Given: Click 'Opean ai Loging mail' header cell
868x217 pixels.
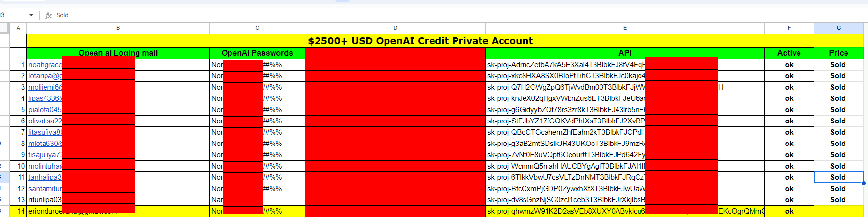Looking at the screenshot, I should (118, 53).
